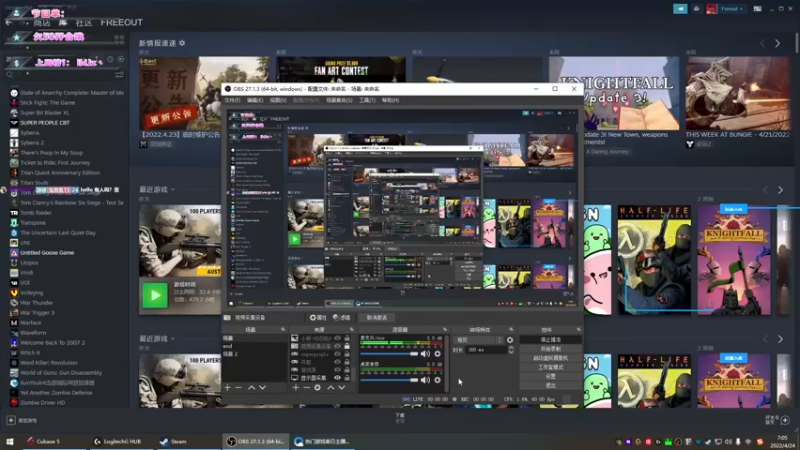The height and width of the screenshot is (450, 800).
Task: Toggle lock on the superpeople source
Action: click(x=347, y=354)
